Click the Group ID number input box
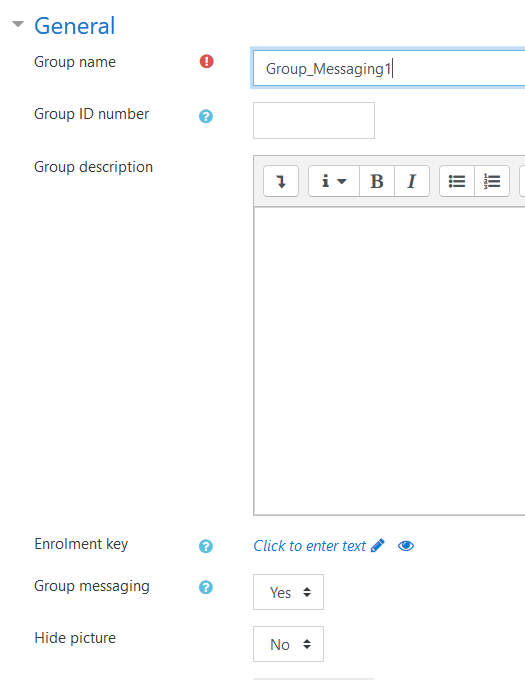This screenshot has width=525, height=680. tap(314, 121)
